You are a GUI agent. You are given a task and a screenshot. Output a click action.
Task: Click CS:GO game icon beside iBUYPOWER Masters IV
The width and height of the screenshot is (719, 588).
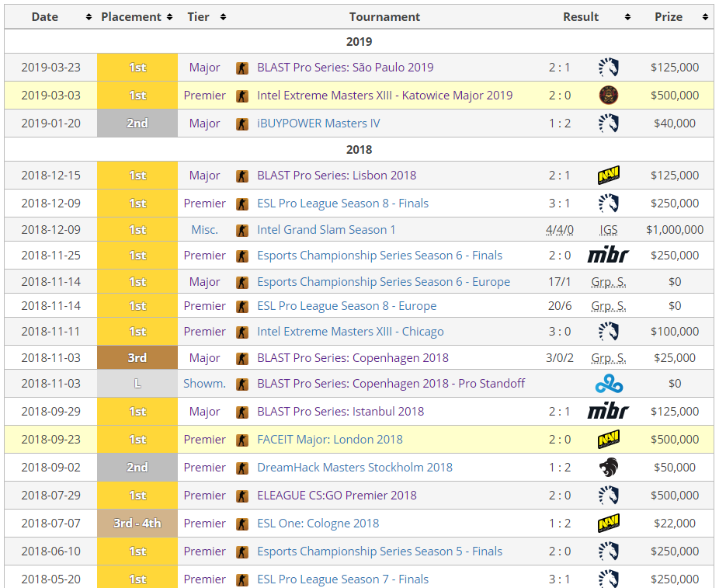tap(242, 124)
